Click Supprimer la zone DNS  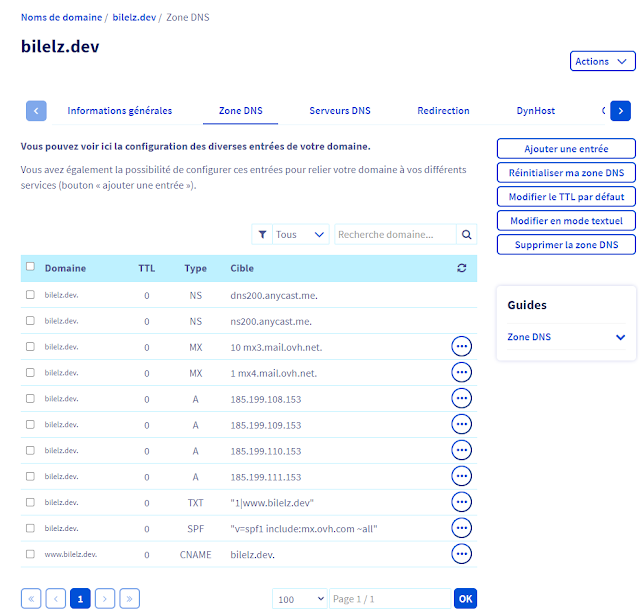[x=566, y=245]
